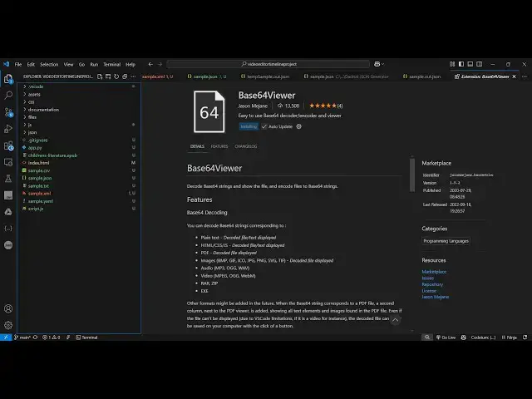Toggle Secondary Side Bar visibility
532x399 pixels.
[x=479, y=64]
